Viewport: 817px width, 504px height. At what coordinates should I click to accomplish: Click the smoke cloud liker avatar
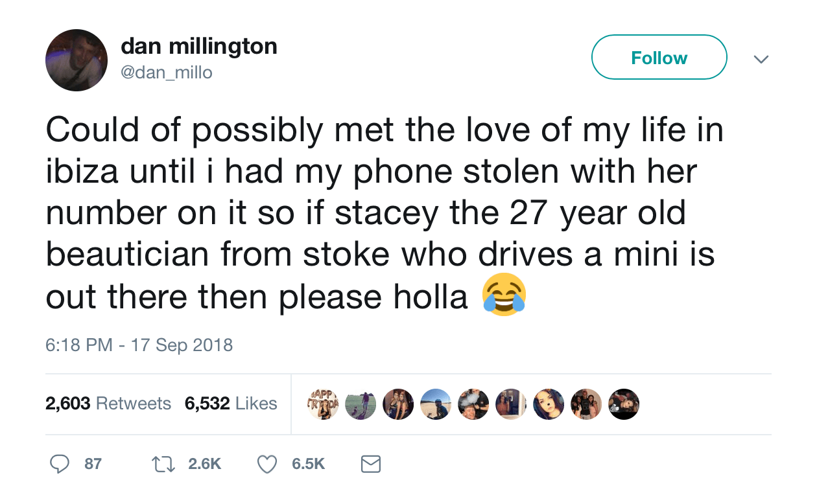(x=473, y=404)
